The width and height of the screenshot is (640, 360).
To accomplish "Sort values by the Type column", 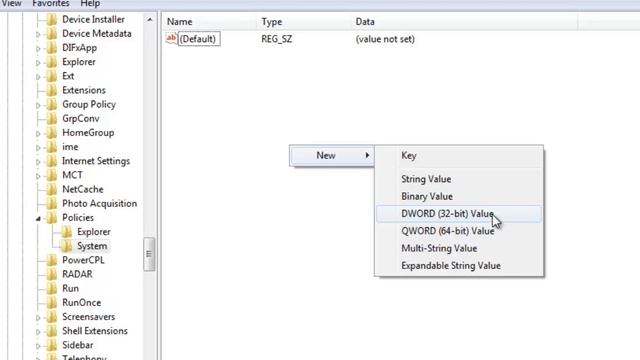I will 304,22.
